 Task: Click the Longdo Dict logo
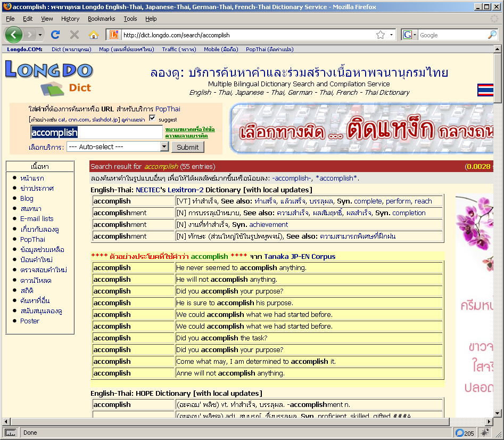[49, 78]
